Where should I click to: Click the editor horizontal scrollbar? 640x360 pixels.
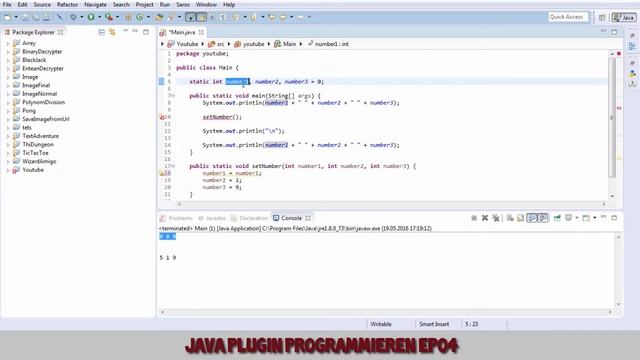[x=391, y=204]
